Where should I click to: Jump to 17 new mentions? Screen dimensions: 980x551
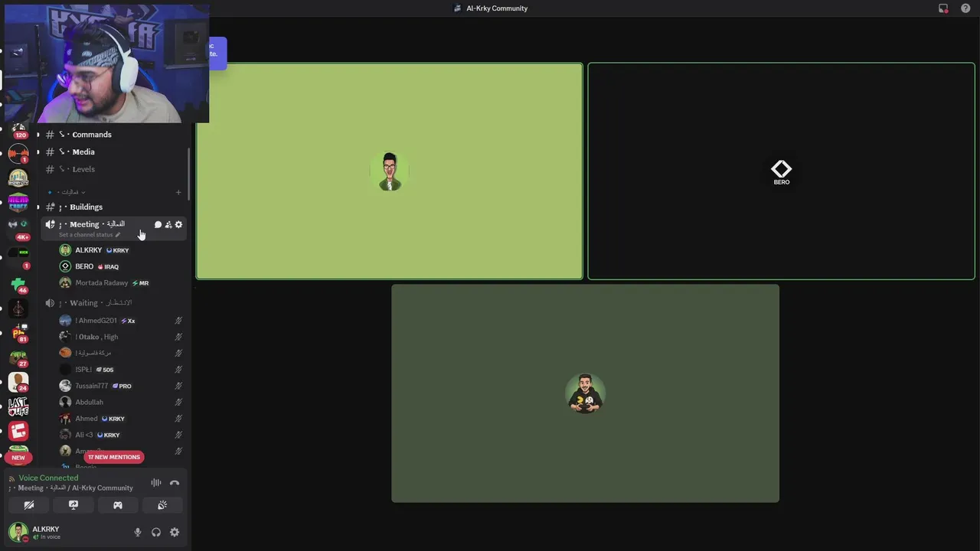tap(113, 457)
